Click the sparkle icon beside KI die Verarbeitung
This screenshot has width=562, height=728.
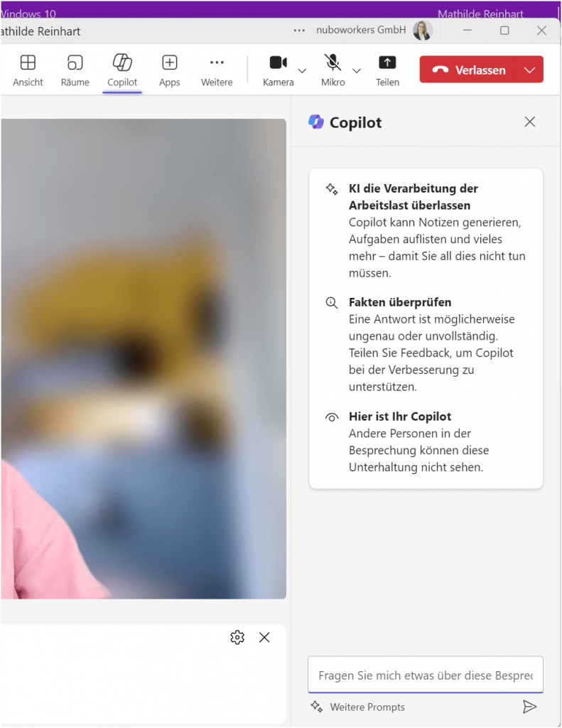point(332,189)
